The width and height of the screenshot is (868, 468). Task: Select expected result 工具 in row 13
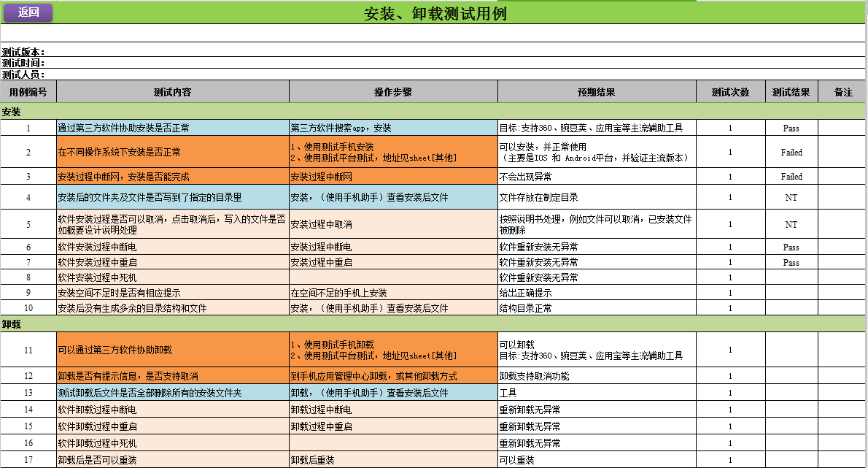click(597, 393)
